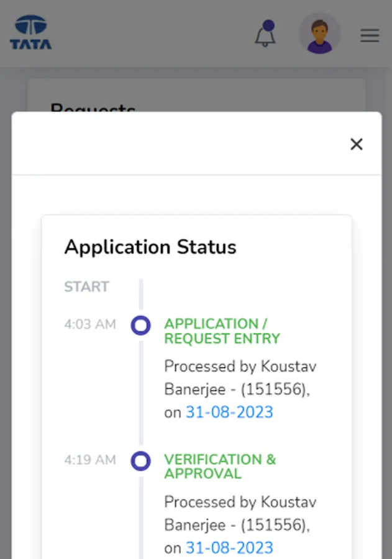The image size is (392, 559).
Task: Open notifications bell icon
Action: tap(265, 34)
